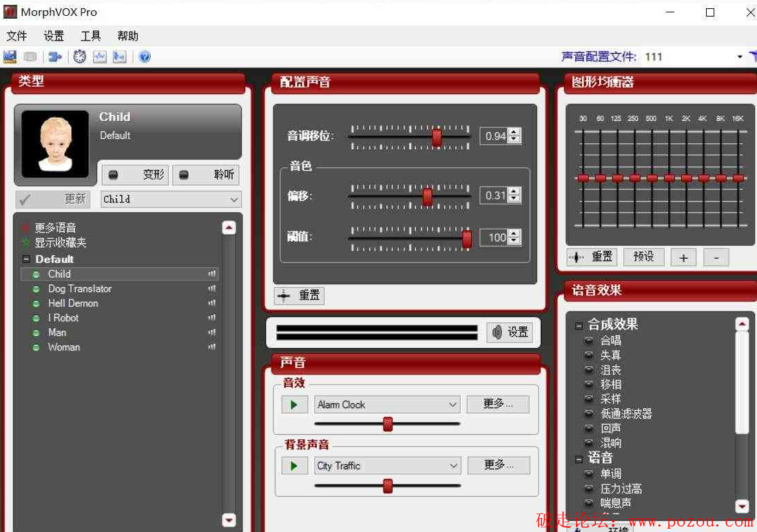Image resolution: width=757 pixels, height=532 pixels.
Task: Click the 音调移位 pitch slider handle
Action: [437, 138]
